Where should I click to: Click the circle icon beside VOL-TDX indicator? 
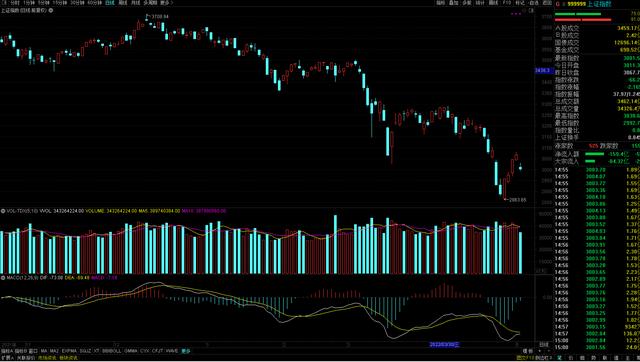tap(2, 211)
